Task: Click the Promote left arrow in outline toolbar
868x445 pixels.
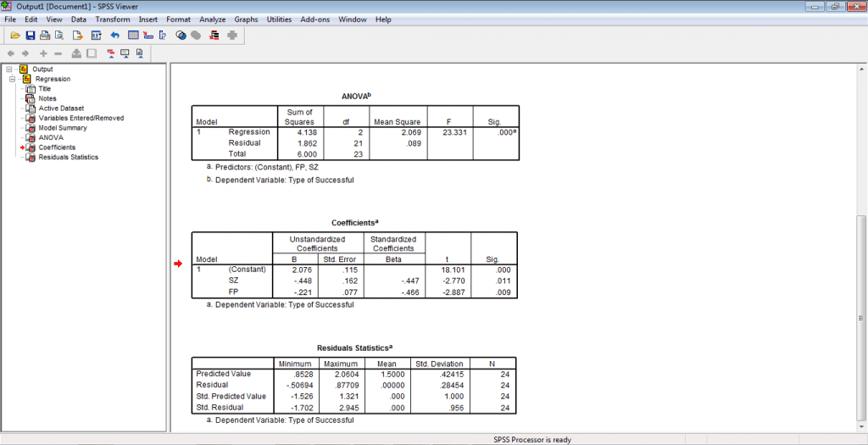Action: 11,53
